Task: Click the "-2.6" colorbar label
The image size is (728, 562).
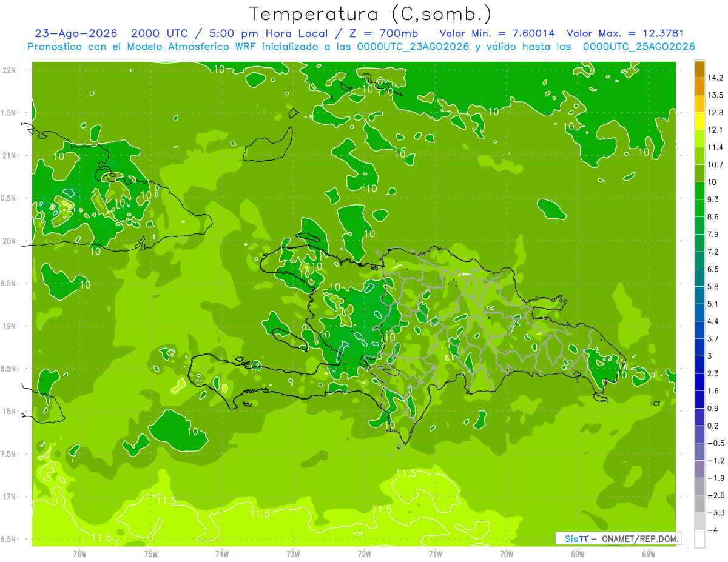Action: 715,495
